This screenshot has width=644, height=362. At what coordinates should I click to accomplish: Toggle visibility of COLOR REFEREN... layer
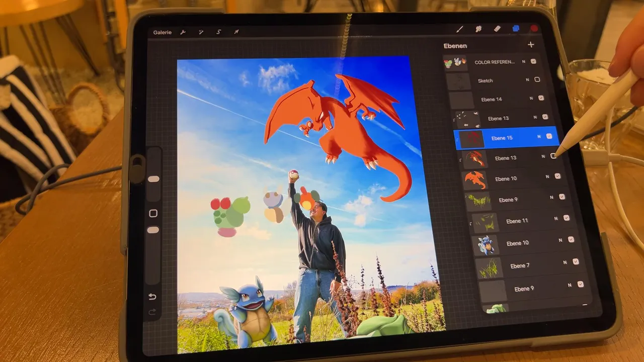click(x=533, y=61)
